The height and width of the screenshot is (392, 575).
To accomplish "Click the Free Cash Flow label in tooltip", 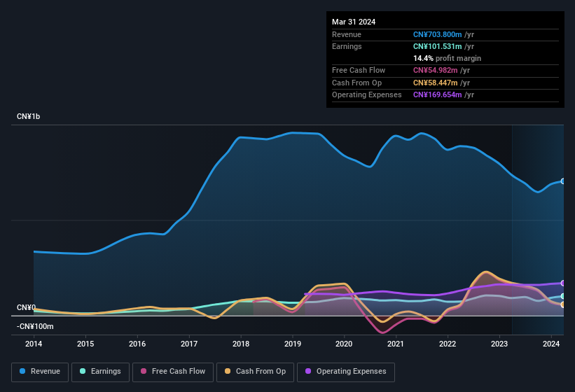I will pos(359,70).
